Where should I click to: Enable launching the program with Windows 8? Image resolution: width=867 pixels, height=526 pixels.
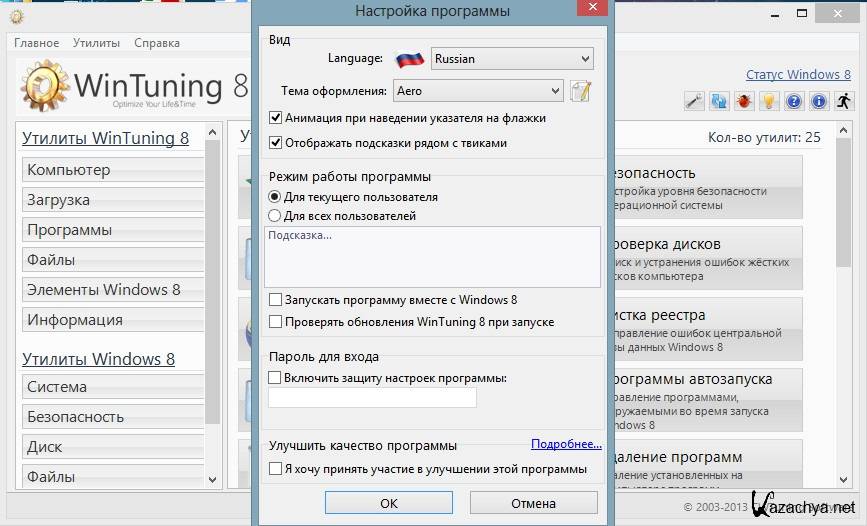pyautogui.click(x=276, y=300)
